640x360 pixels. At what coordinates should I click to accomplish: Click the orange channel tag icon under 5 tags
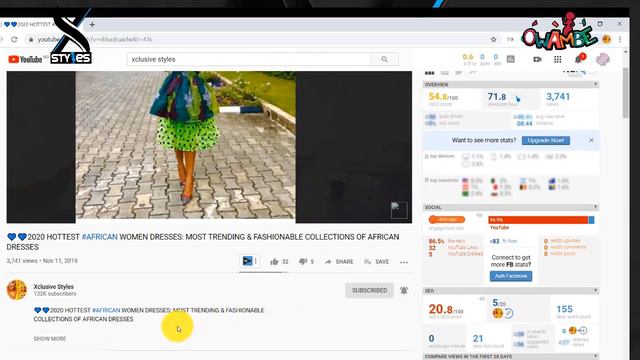point(498,313)
